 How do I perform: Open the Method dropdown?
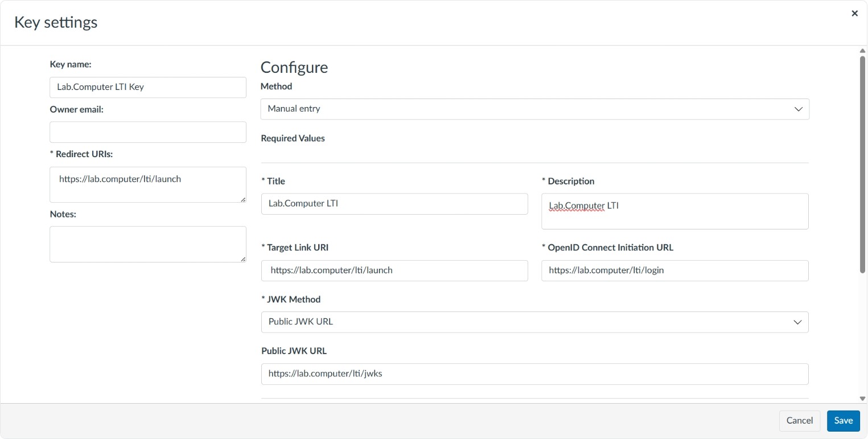[534, 109]
